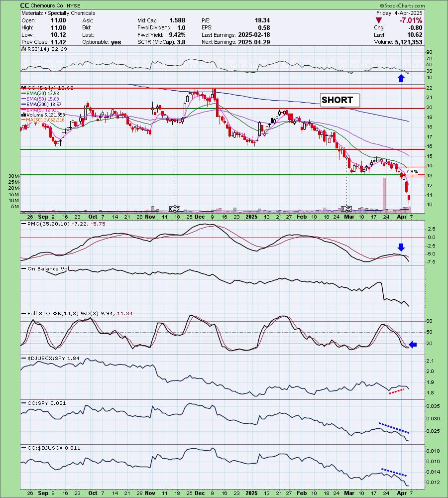Click the candlestick icon beside the CC (Daily) legend

(24, 88)
